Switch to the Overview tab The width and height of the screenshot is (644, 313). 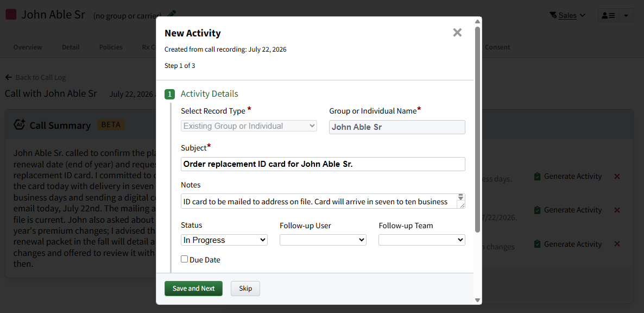pyautogui.click(x=28, y=47)
